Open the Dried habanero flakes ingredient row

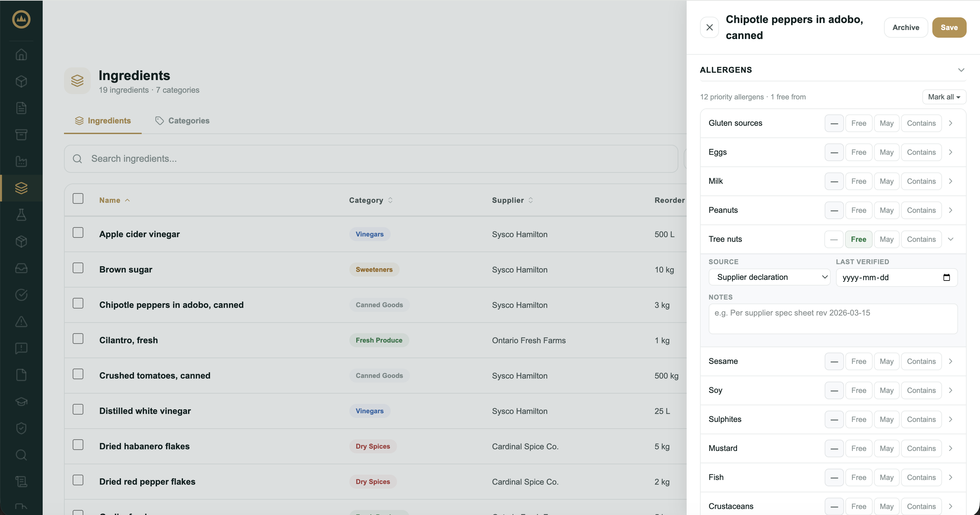tap(375, 447)
